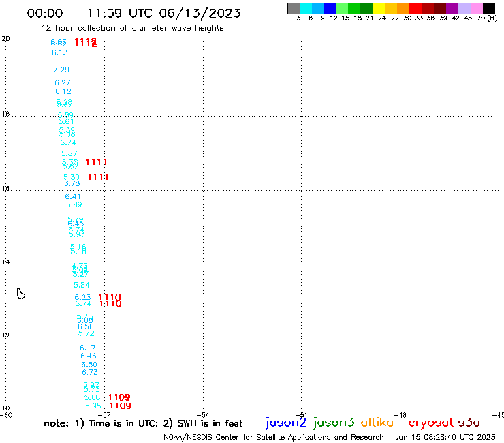Select the 5.68 wave height reading
Viewport: 504px width, 443px height.
[x=92, y=397]
